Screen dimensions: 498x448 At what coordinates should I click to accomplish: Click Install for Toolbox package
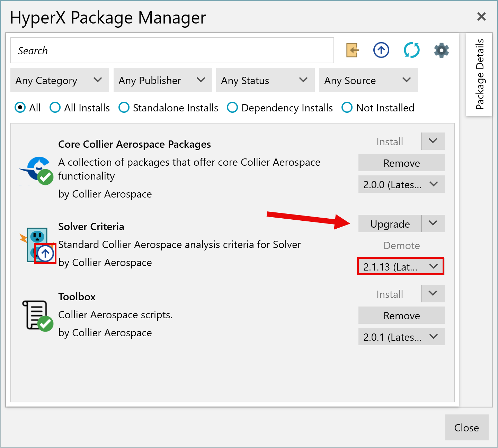tap(390, 294)
